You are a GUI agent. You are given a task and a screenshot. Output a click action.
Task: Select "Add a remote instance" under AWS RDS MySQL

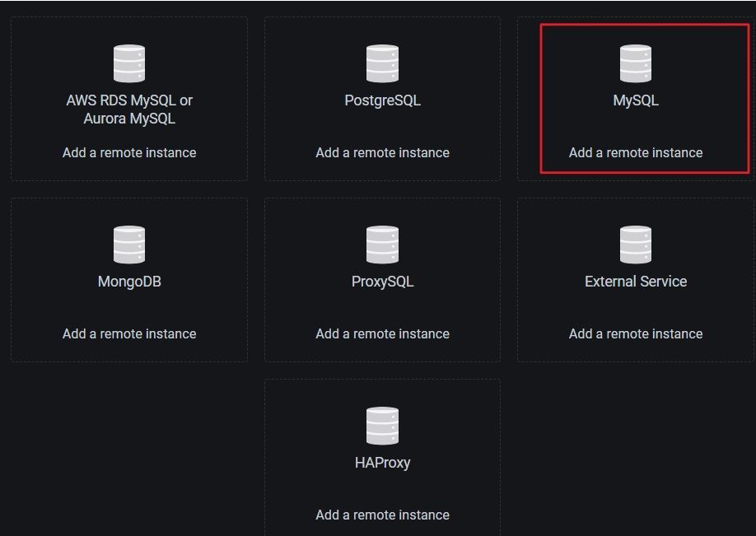point(129,153)
